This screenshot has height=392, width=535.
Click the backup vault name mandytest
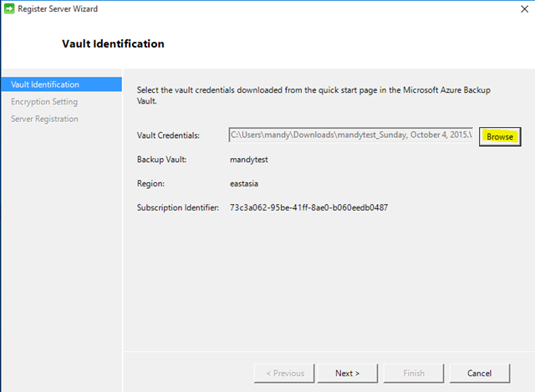[x=249, y=160]
